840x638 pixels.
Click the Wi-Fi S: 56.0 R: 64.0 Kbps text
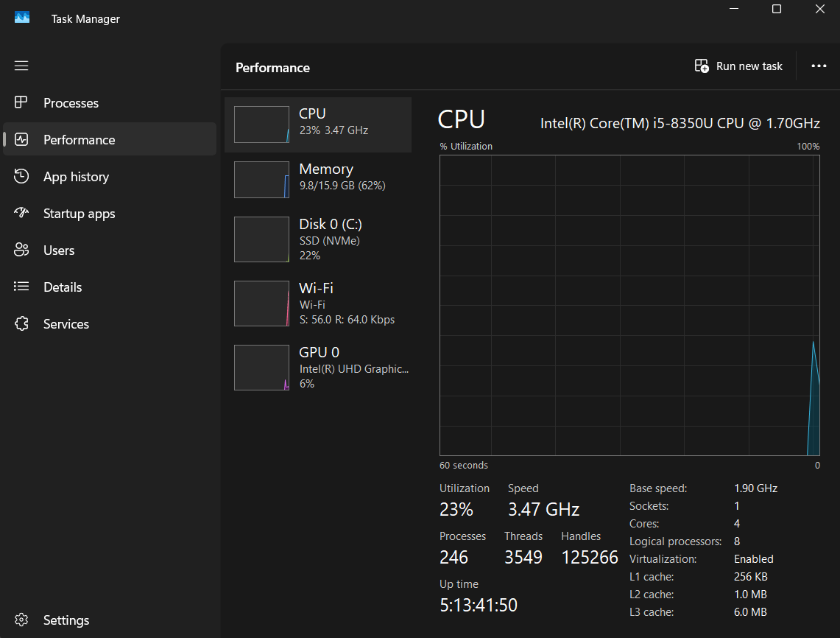coord(347,320)
